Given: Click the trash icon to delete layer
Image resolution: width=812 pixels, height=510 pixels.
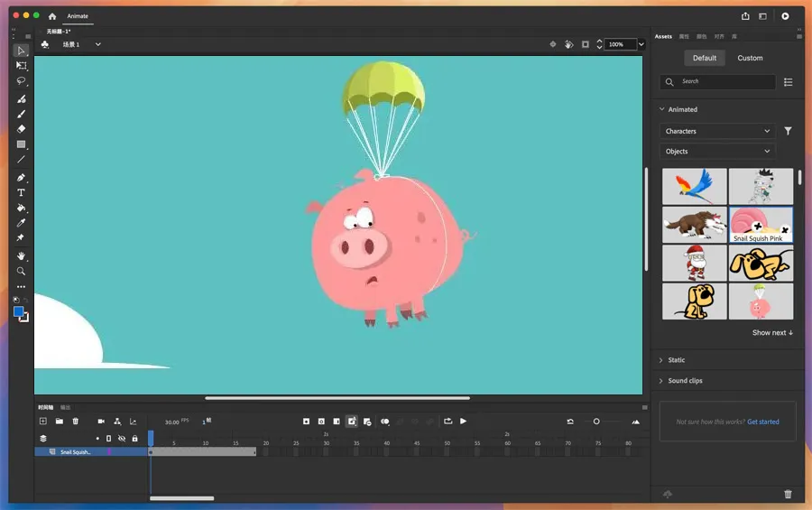Looking at the screenshot, I should click(x=76, y=422).
